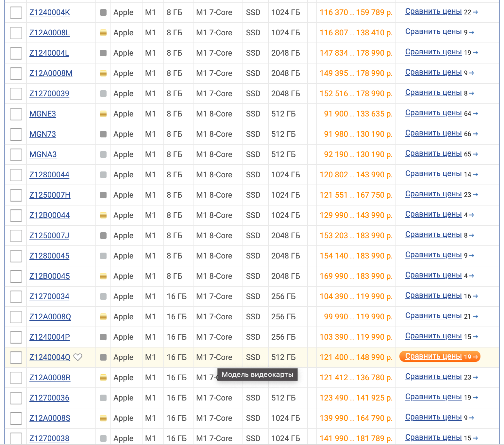
Task: Tick the checkbox for model Z1240004K
Action: pyautogui.click(x=16, y=13)
